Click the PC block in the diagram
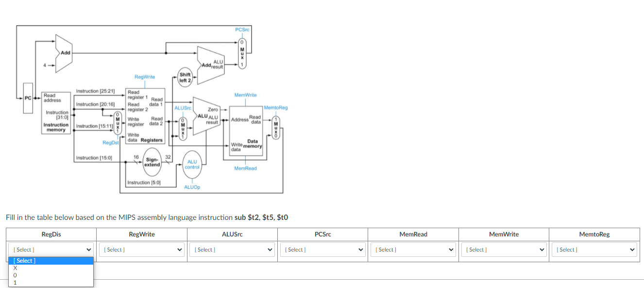The height and width of the screenshot is (288, 644). (x=28, y=98)
